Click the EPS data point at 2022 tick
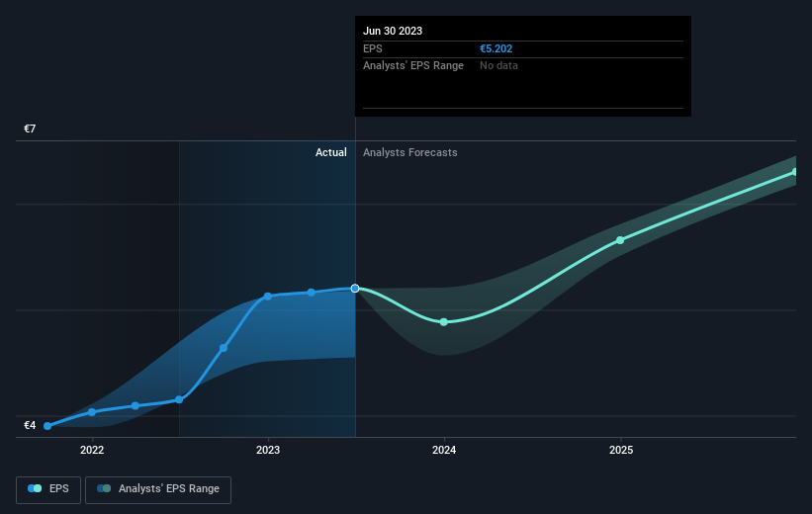The width and height of the screenshot is (812, 514). coord(92,412)
